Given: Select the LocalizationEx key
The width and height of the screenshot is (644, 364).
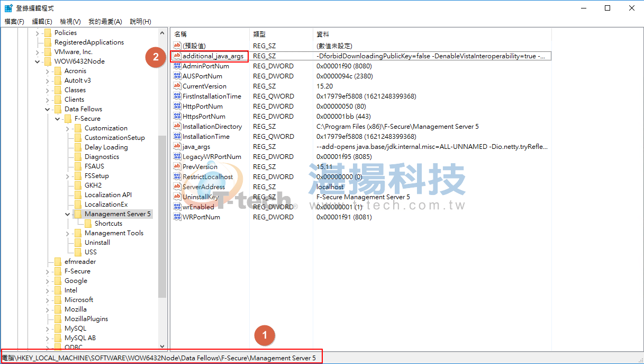Looking at the screenshot, I should (x=106, y=205).
